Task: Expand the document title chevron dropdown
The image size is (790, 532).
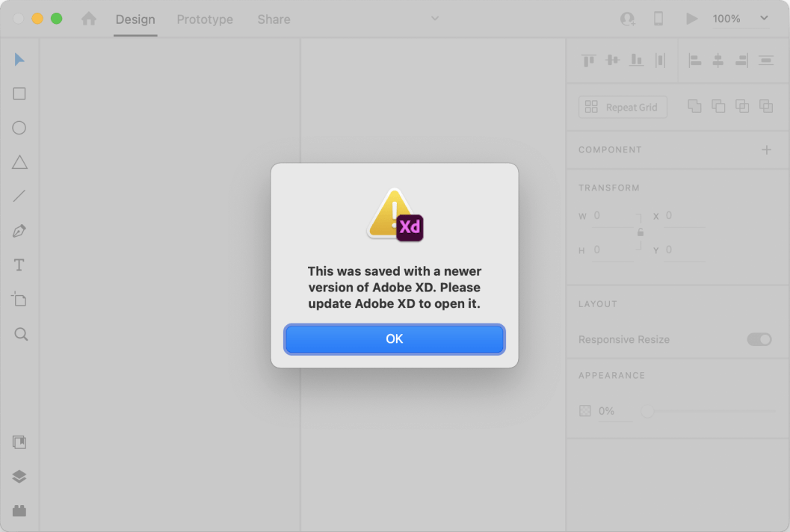Action: pos(435,19)
